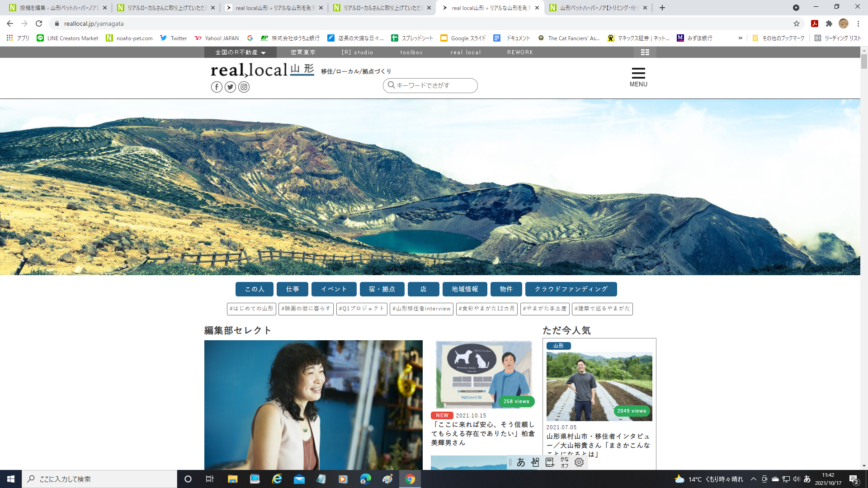This screenshot has height=488, width=868.
Task: Click the イベント category button
Action: tap(334, 289)
